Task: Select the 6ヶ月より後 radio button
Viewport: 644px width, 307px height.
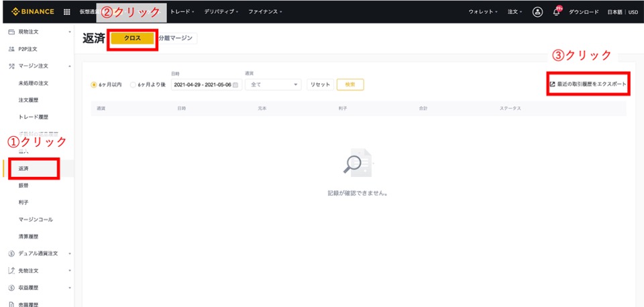Action: click(133, 85)
